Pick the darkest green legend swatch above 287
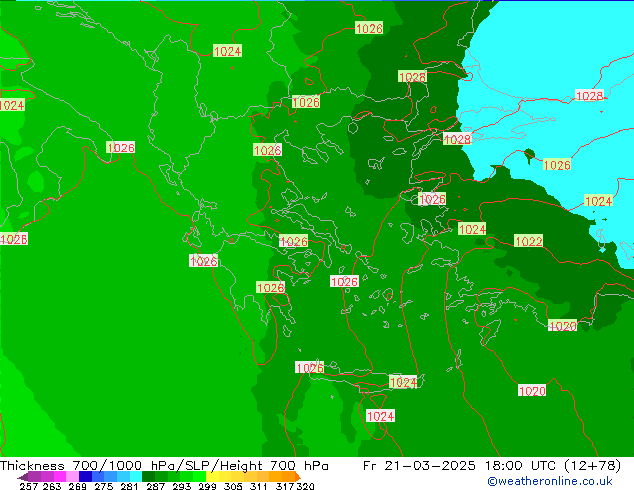Screen dimensions: 634x490 (148, 477)
